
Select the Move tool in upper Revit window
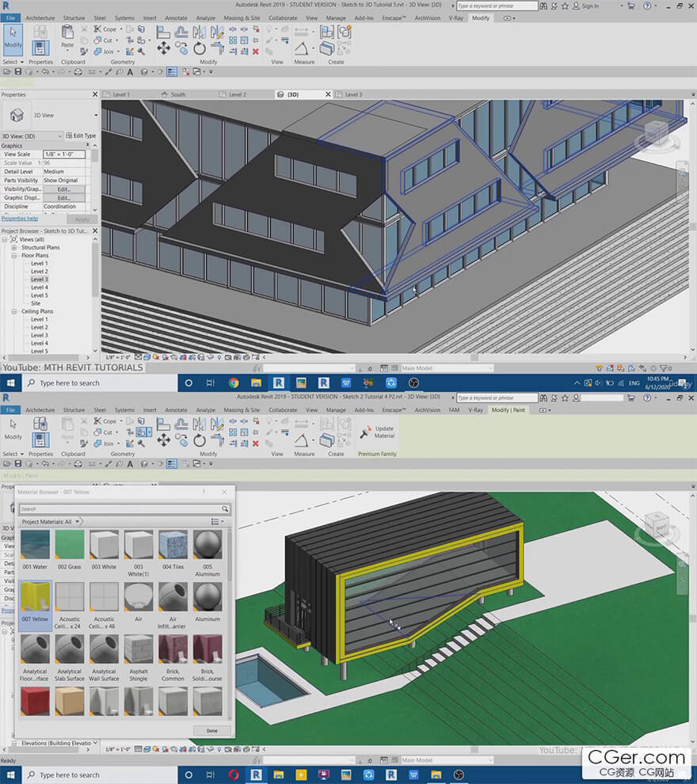pyautogui.click(x=163, y=49)
